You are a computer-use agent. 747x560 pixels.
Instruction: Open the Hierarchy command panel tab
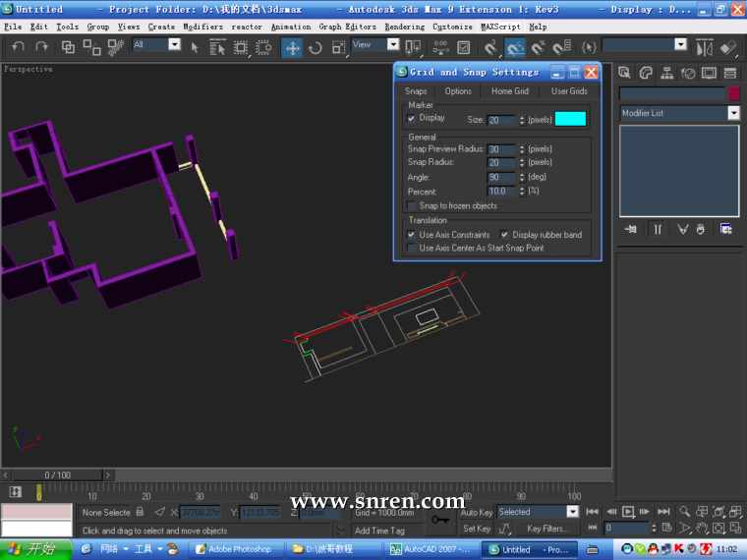coord(666,73)
